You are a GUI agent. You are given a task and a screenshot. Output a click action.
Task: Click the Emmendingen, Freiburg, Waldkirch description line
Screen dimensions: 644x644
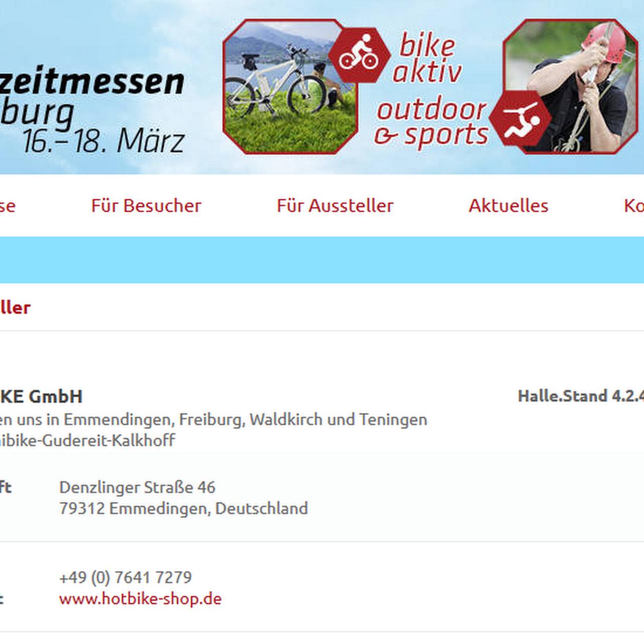213,420
